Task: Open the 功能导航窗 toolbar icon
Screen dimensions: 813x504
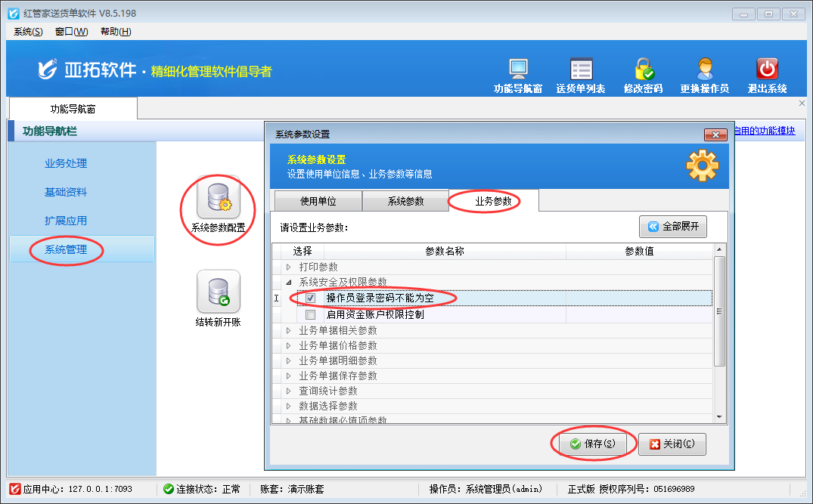Action: pyautogui.click(x=518, y=70)
